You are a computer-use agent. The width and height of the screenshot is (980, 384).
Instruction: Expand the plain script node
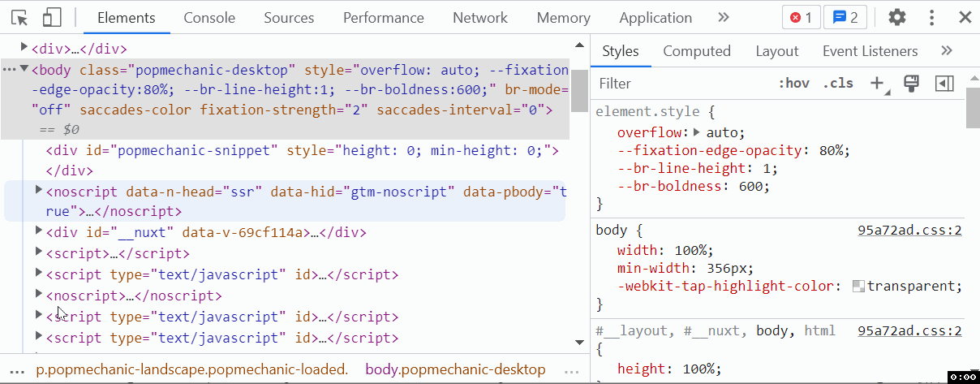[38, 252]
